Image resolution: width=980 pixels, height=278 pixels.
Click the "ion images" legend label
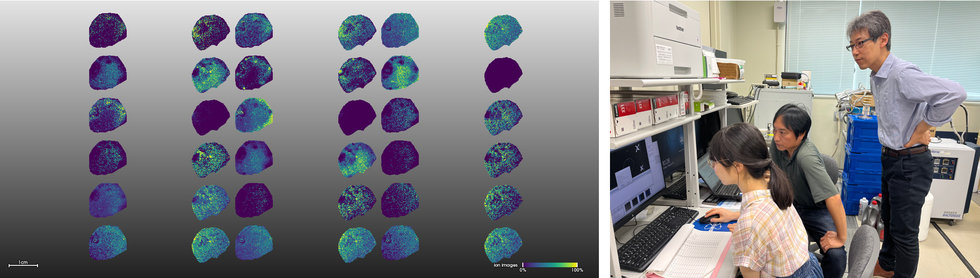[505, 265]
